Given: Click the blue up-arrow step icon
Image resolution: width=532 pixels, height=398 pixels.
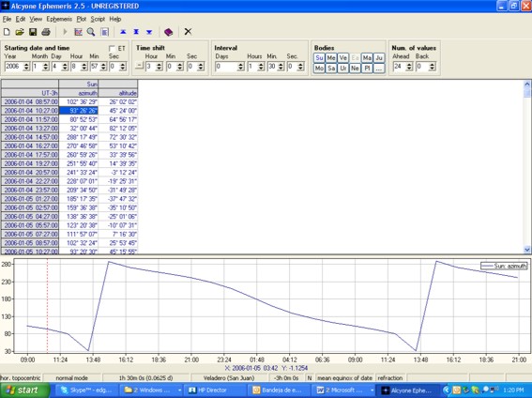Looking at the screenshot, I should (123, 32).
